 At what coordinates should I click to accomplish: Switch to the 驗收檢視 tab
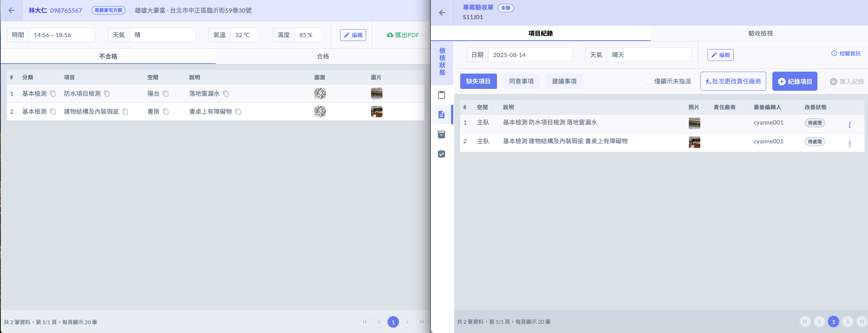coord(760,33)
